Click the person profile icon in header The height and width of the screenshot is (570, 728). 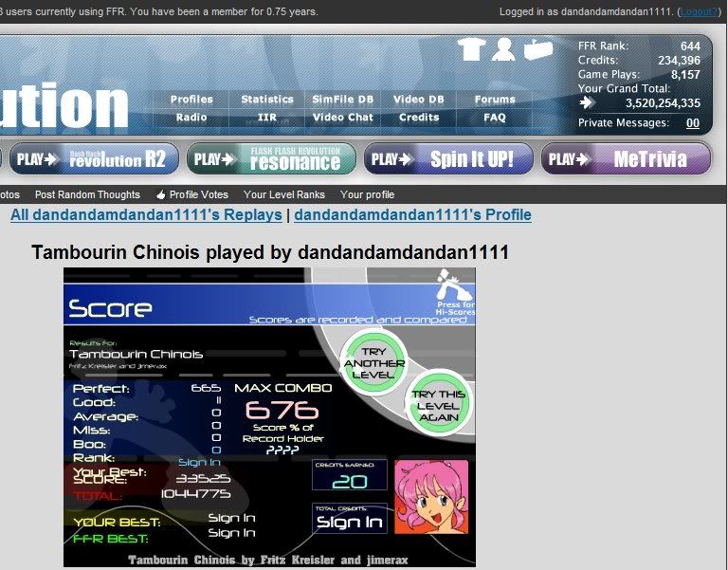pyautogui.click(x=503, y=49)
